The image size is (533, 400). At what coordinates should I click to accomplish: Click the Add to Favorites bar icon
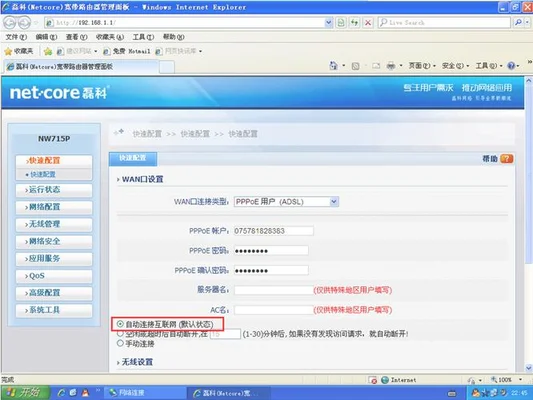coord(48,51)
